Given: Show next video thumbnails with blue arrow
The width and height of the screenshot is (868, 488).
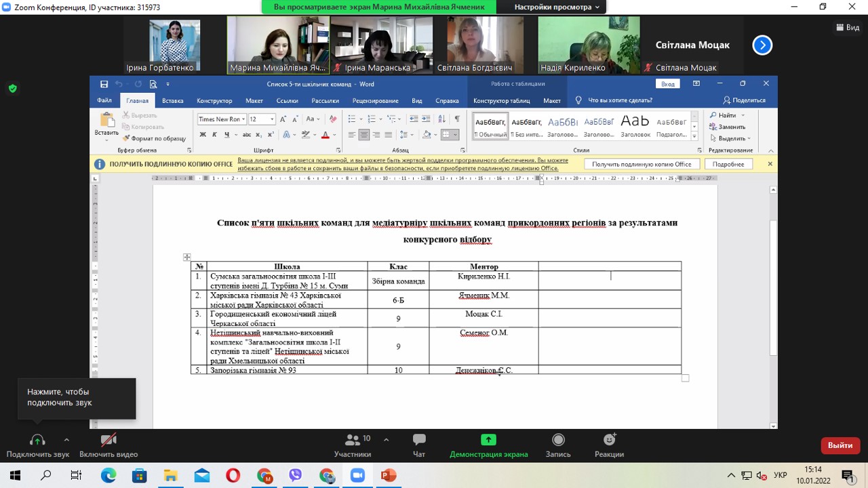Looking at the screenshot, I should point(762,45).
